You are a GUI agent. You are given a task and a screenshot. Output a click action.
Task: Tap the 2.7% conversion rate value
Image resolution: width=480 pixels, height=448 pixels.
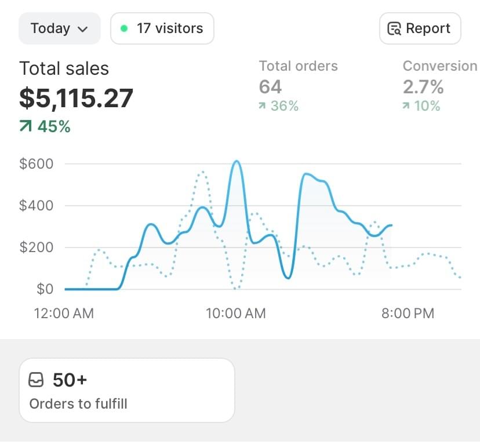coord(423,87)
